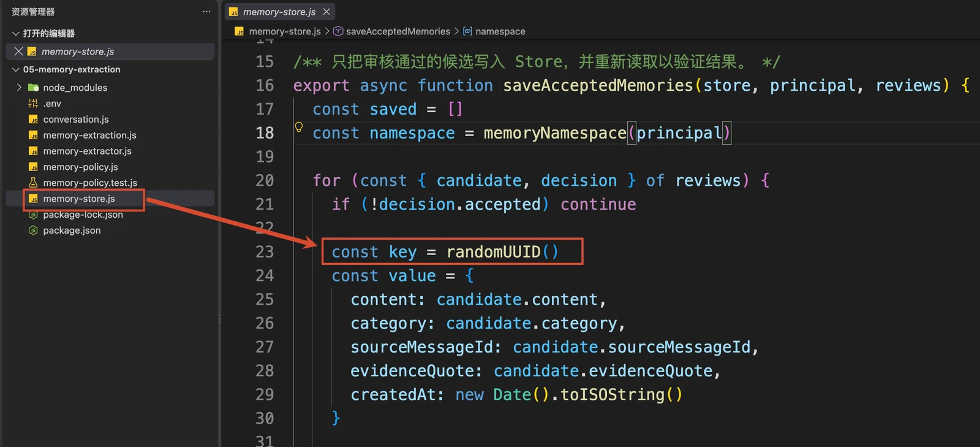Click the continue keyword on line 21
The height and width of the screenshot is (447, 980).
598,204
